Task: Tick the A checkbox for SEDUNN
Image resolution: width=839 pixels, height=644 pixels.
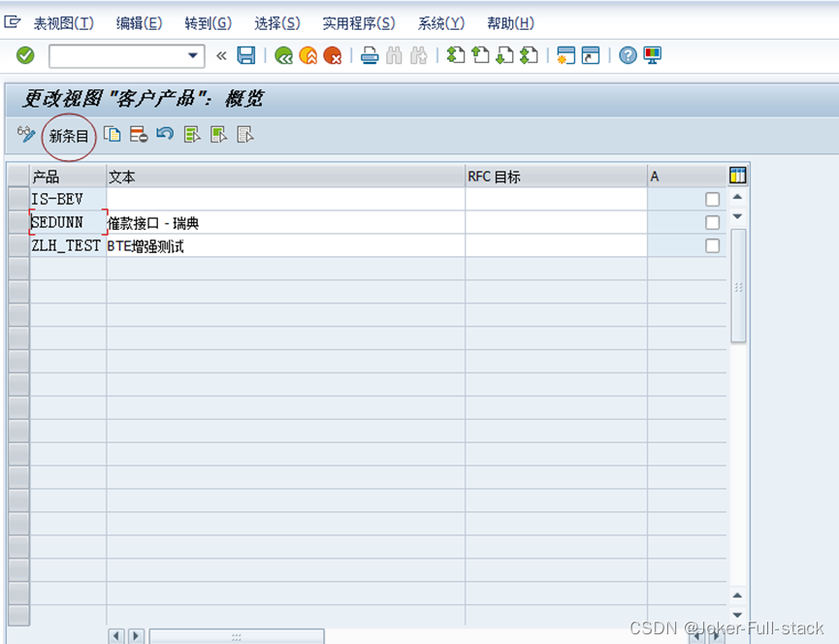Action: (712, 222)
